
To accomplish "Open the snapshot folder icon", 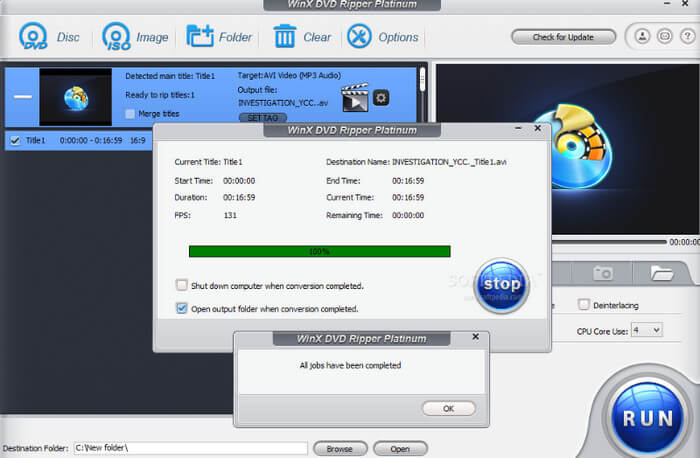I will [x=662, y=273].
